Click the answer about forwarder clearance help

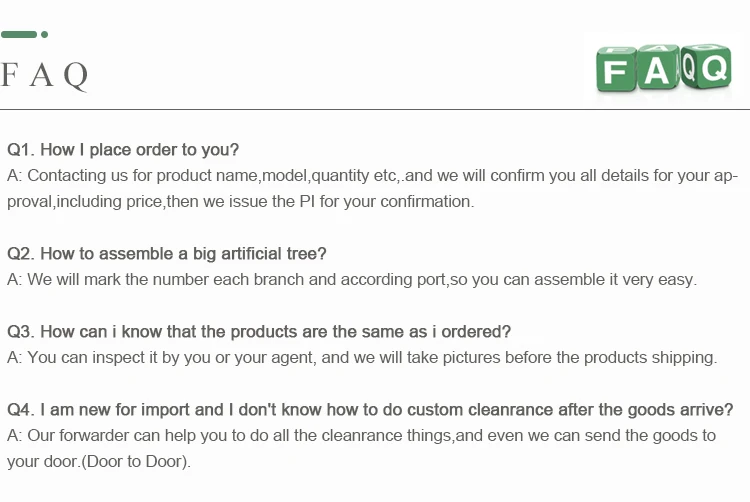click(361, 448)
